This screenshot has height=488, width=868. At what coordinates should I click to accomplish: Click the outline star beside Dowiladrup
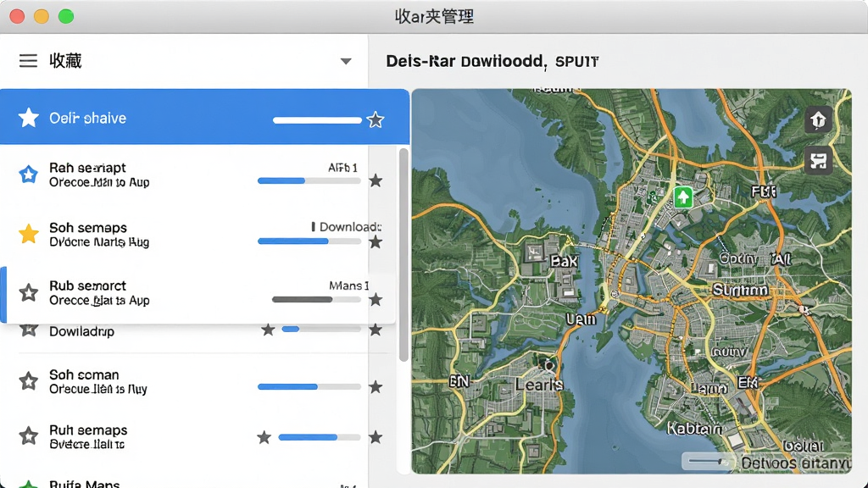coord(28,330)
